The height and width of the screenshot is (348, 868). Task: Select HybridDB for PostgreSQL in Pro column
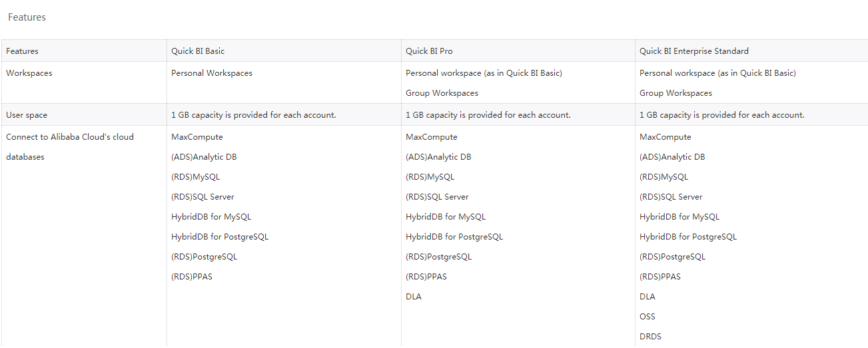pyautogui.click(x=454, y=237)
